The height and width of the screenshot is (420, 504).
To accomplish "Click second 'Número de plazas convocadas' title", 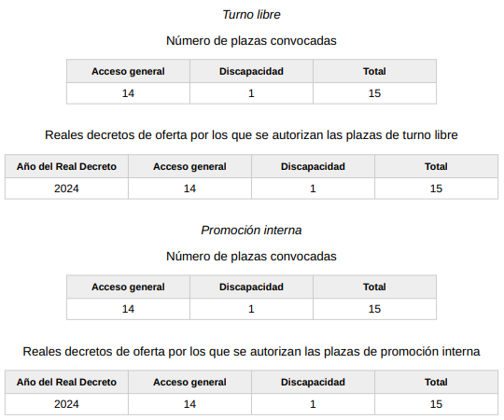I will click(251, 257).
